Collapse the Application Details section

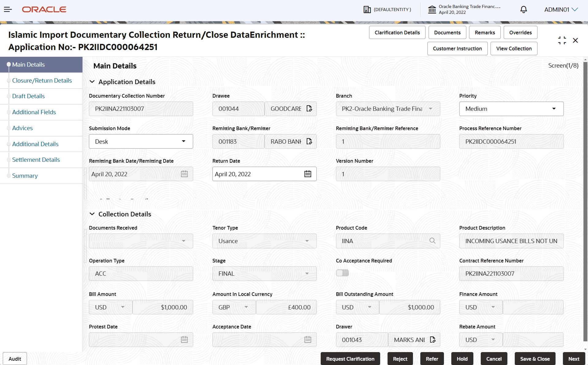coord(92,82)
